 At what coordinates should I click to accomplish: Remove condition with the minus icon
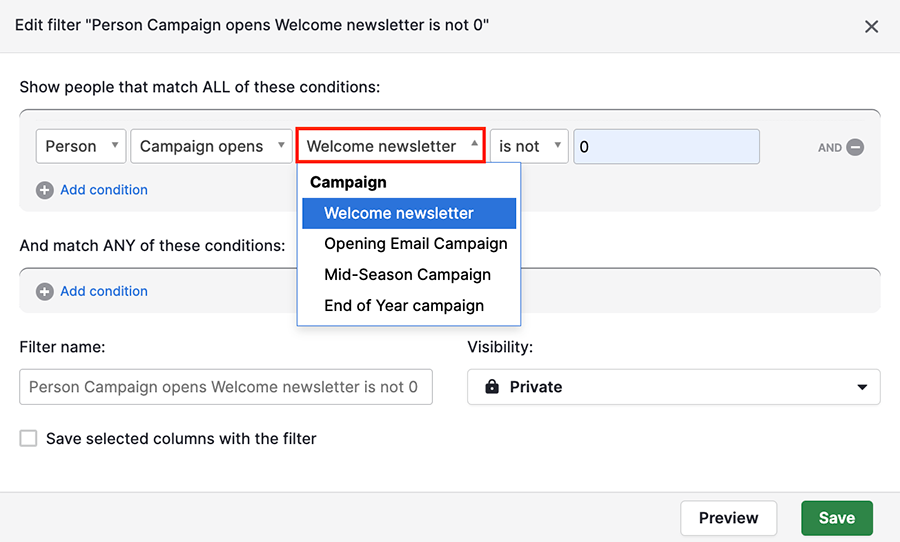855,147
